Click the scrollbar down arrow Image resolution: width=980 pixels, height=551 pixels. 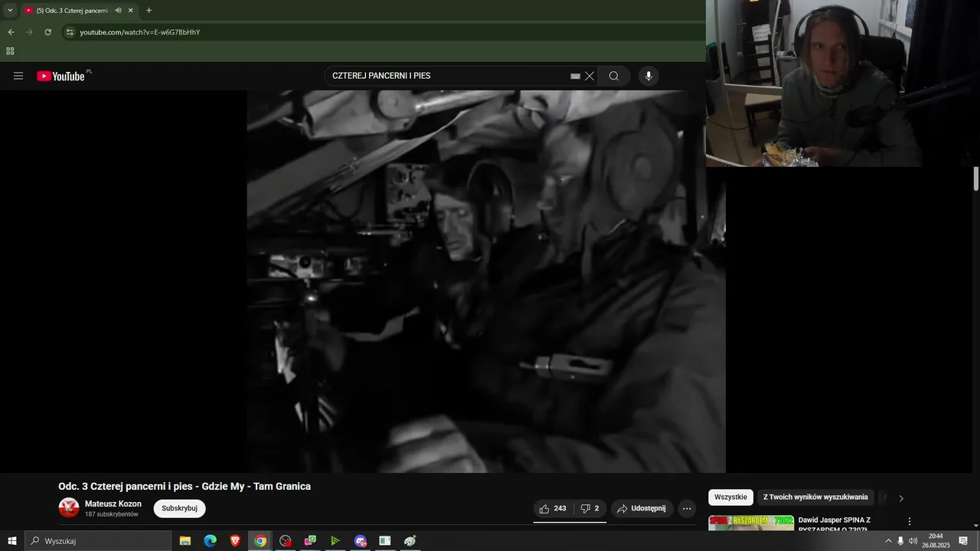point(976,526)
